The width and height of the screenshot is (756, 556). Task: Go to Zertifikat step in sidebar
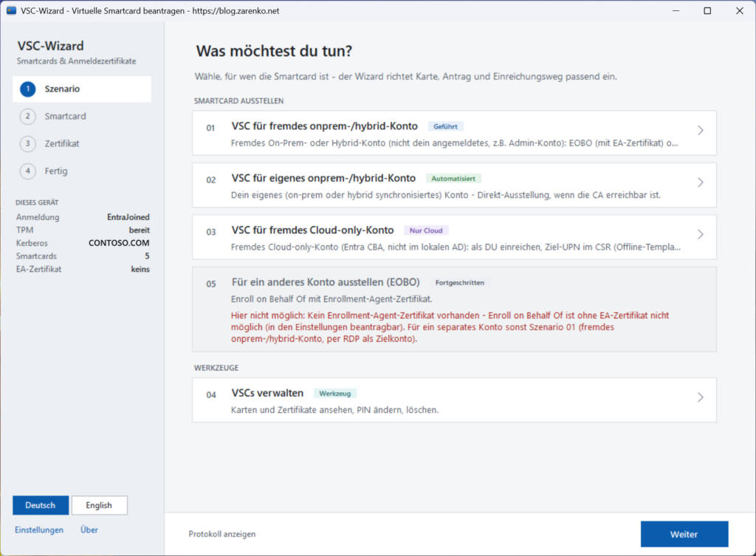click(82, 144)
